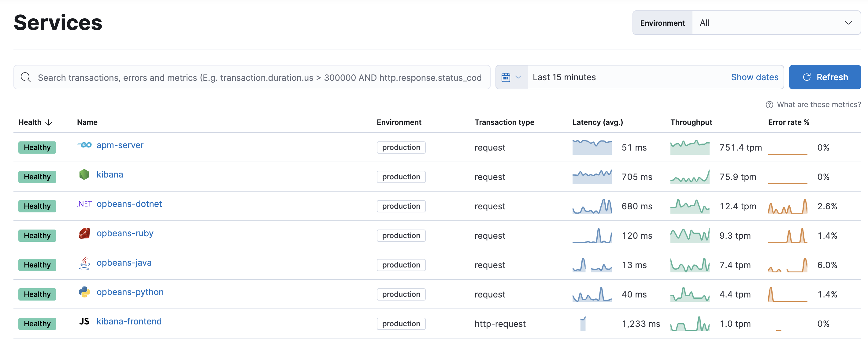Click What are these metrics help link

click(808, 105)
